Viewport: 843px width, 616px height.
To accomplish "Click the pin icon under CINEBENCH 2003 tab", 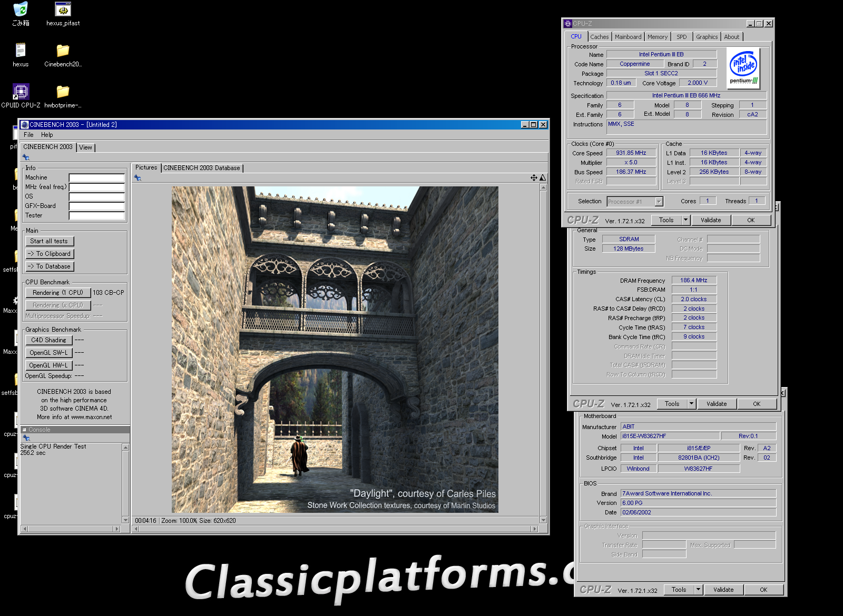I will (x=26, y=157).
